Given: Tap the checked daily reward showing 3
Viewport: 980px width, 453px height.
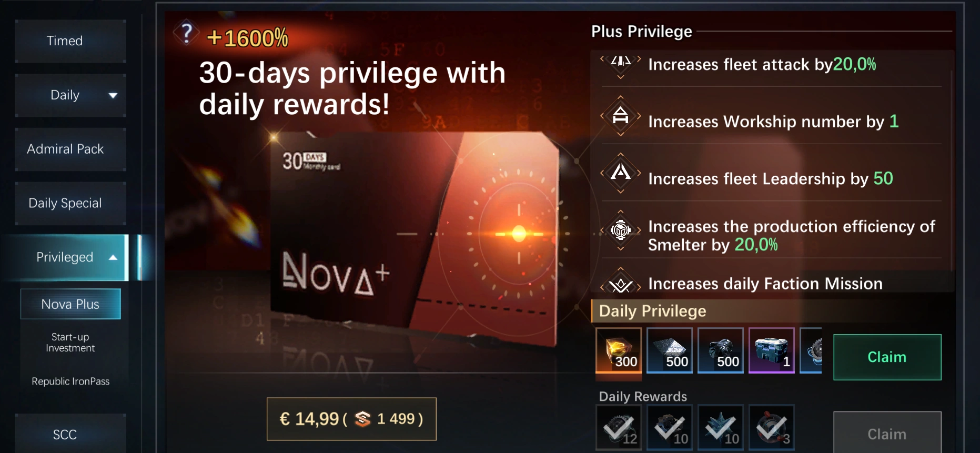Looking at the screenshot, I should (772, 427).
